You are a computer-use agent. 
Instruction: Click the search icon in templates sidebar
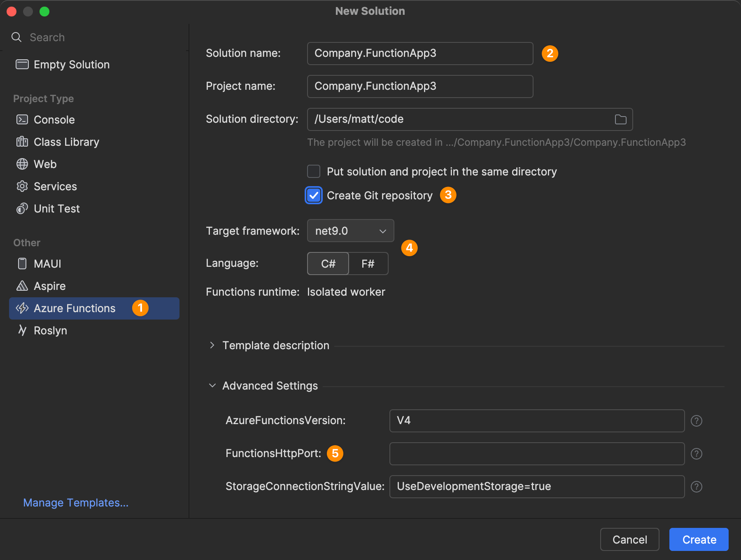(16, 37)
